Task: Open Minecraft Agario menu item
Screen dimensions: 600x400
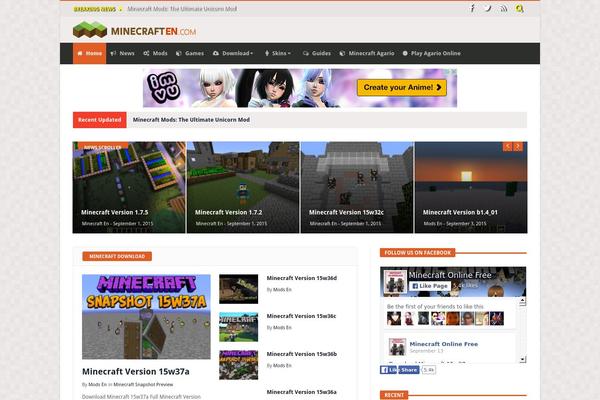Action: pos(367,53)
